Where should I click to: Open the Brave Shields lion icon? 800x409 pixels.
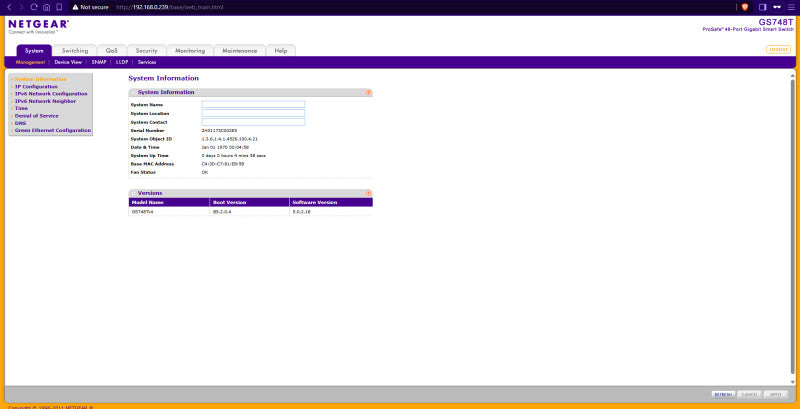744,7
